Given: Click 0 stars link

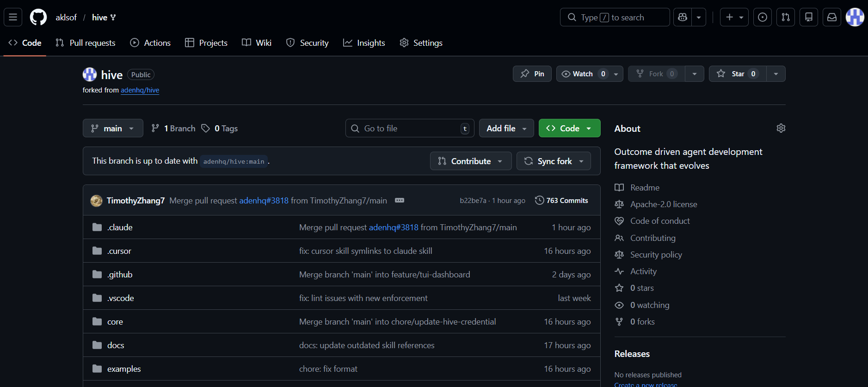Looking at the screenshot, I should [x=634, y=288].
